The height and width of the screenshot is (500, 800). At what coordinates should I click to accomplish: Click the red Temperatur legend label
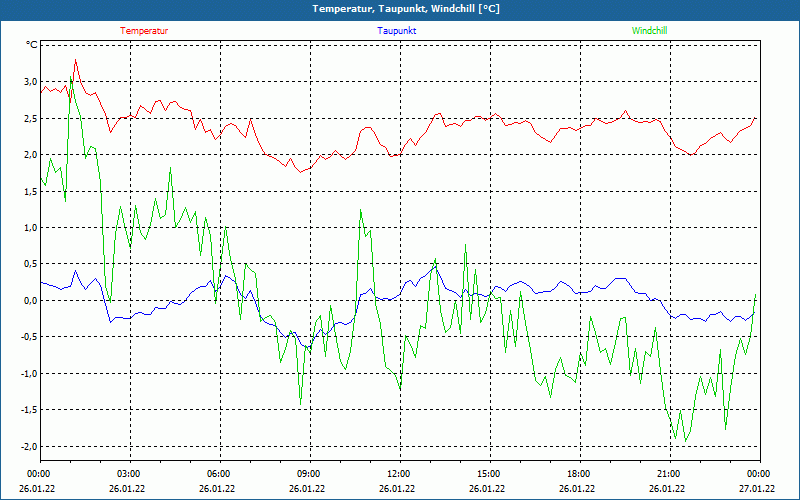tap(144, 31)
